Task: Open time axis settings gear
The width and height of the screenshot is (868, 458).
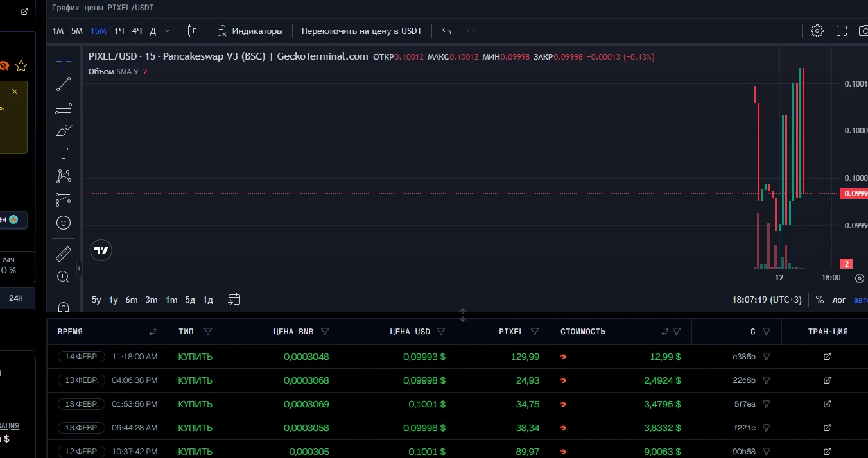Action: click(x=860, y=278)
